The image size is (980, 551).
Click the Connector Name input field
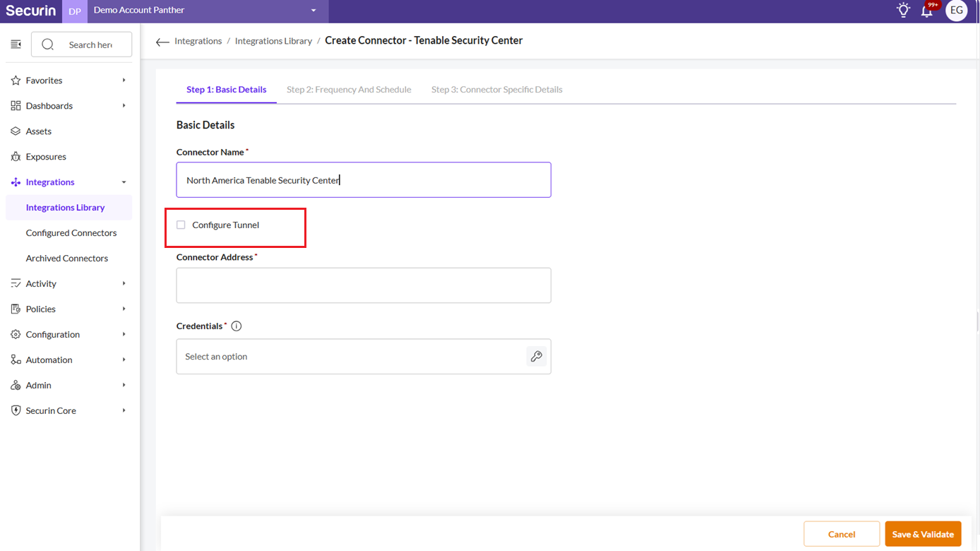coord(364,180)
